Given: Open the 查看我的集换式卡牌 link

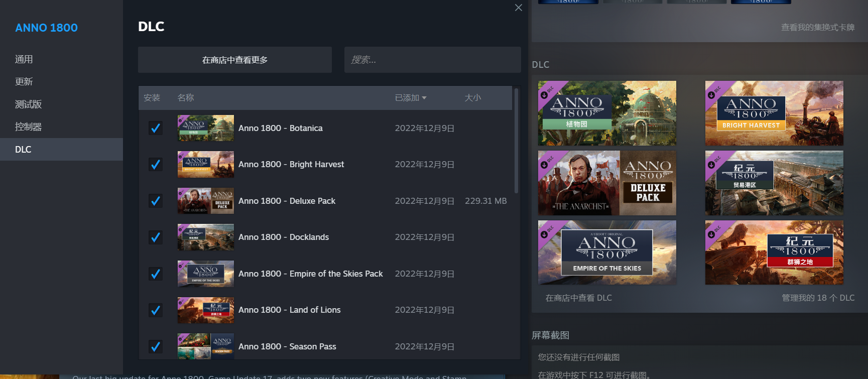Looking at the screenshot, I should [x=818, y=27].
